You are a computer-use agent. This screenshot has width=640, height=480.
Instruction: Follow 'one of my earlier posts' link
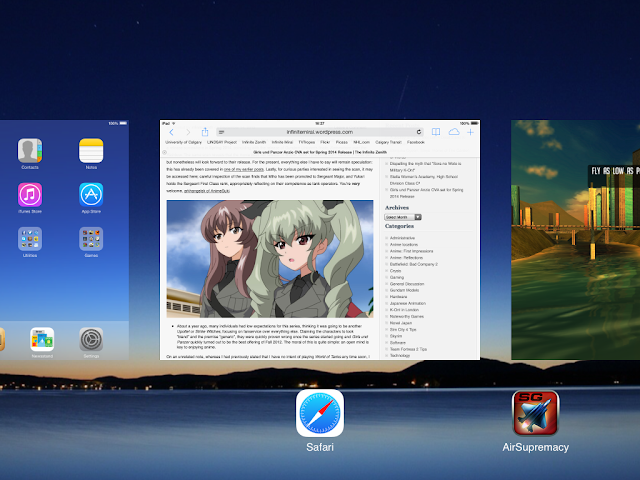click(x=244, y=169)
